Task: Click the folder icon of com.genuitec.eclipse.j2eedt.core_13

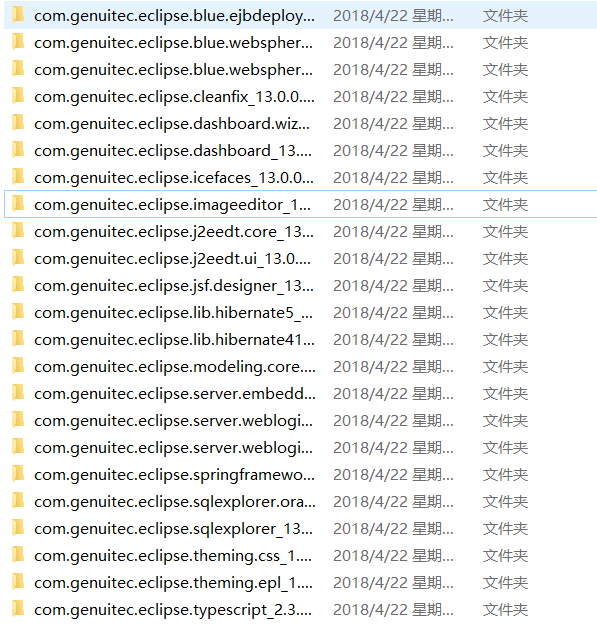Action: tap(18, 231)
